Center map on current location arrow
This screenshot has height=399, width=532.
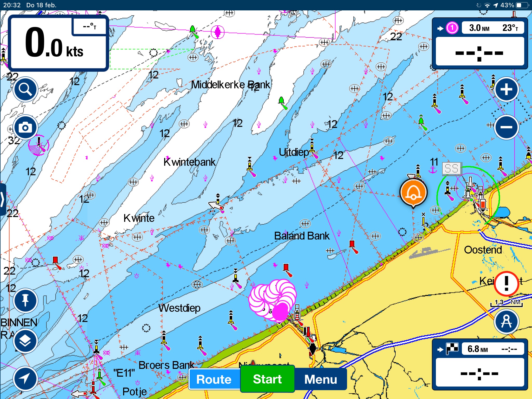[x=25, y=379]
